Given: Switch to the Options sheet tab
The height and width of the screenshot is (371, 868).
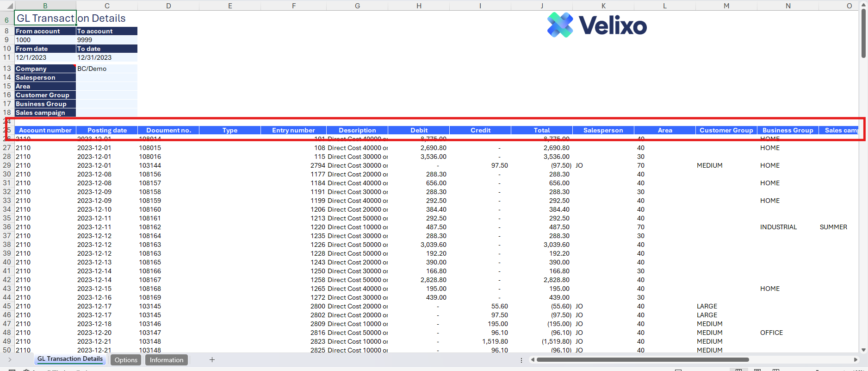Looking at the screenshot, I should tap(126, 360).
